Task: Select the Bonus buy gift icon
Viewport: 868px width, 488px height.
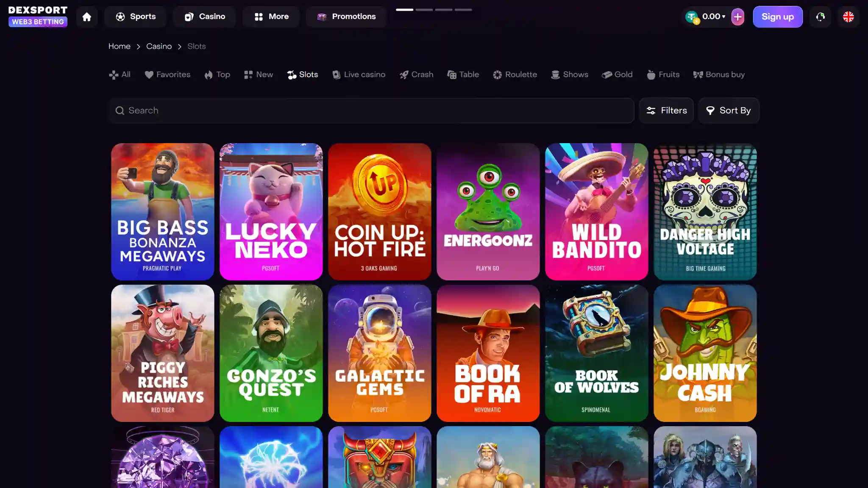Action: [x=698, y=75]
